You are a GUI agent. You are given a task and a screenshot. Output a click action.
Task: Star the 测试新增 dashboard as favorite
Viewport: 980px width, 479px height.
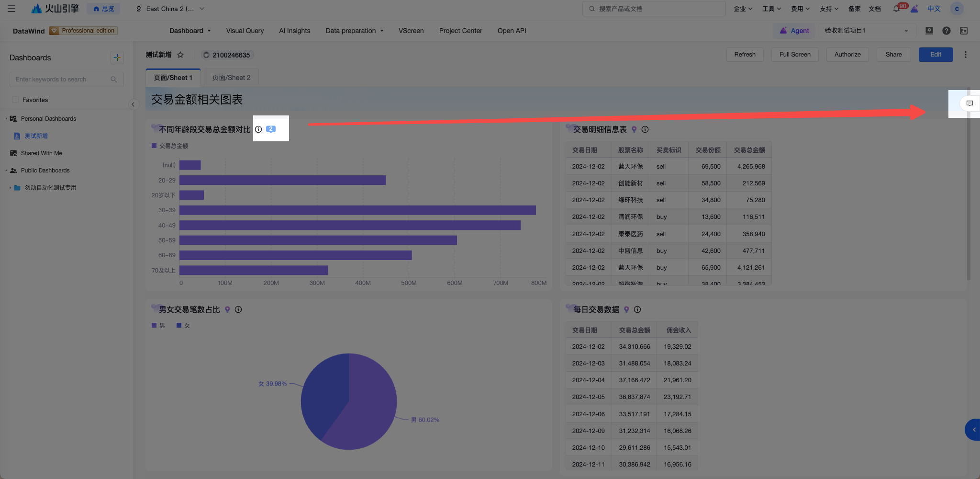[x=180, y=55]
